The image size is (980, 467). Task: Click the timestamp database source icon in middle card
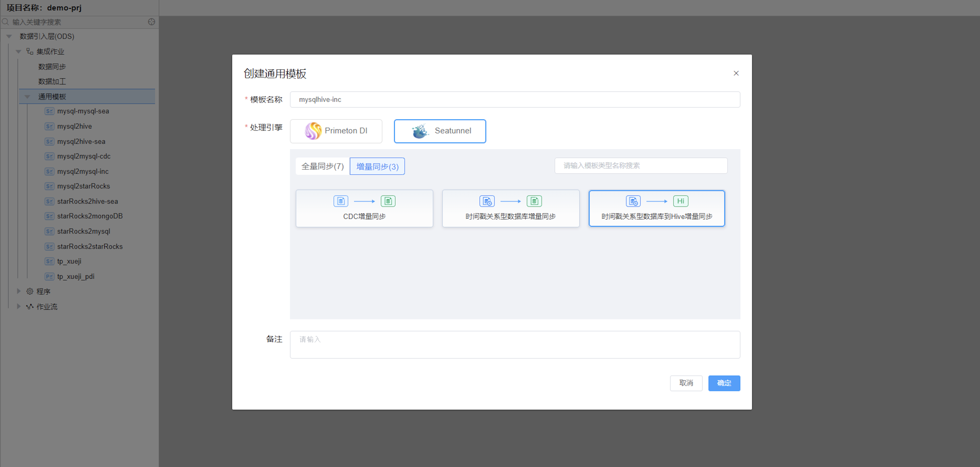[486, 201]
